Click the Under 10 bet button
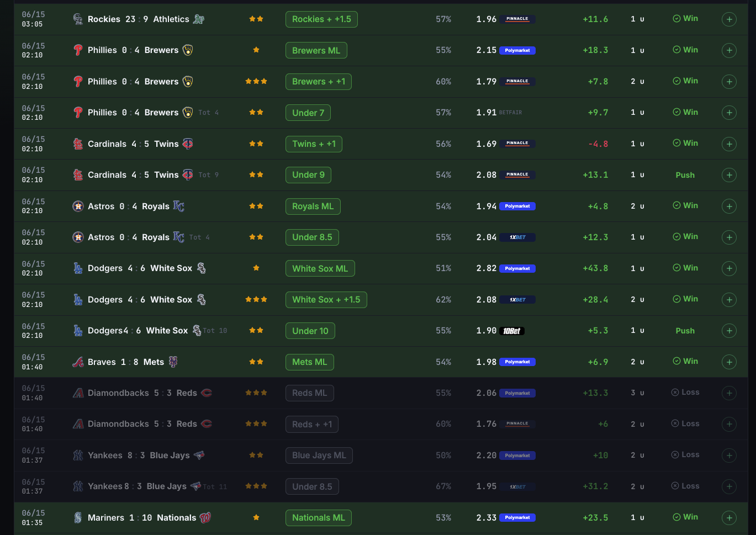The width and height of the screenshot is (756, 535). coord(310,331)
